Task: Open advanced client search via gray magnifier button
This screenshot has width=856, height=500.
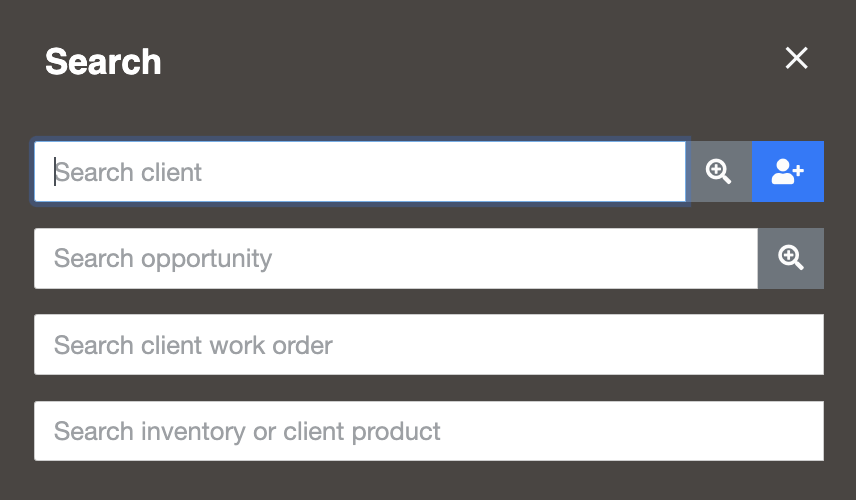Action: [719, 171]
